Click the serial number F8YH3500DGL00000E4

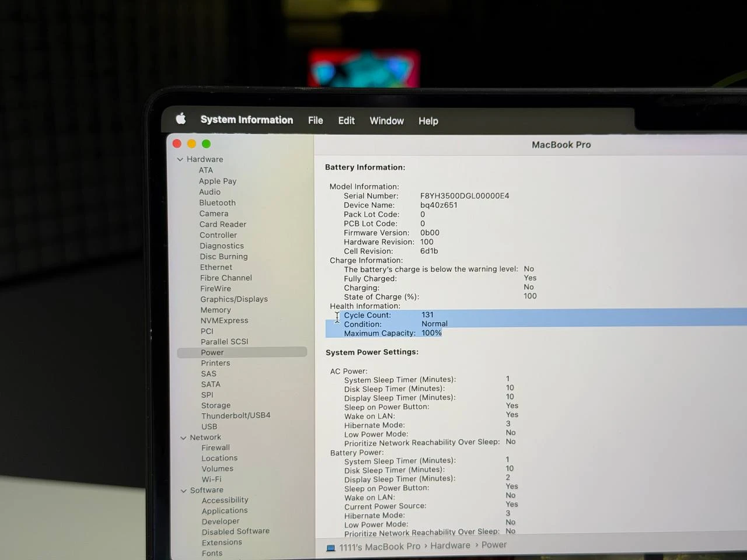coord(465,196)
